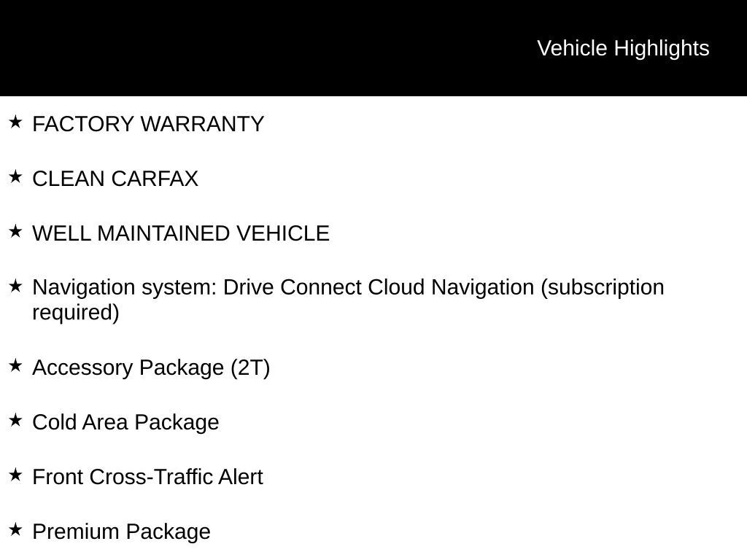
Task: Select the Premium Package item
Action: tap(122, 532)
